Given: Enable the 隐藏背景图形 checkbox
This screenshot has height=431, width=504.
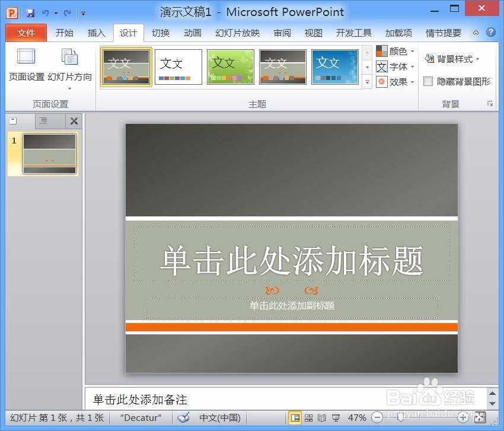Looking at the screenshot, I should [428, 81].
